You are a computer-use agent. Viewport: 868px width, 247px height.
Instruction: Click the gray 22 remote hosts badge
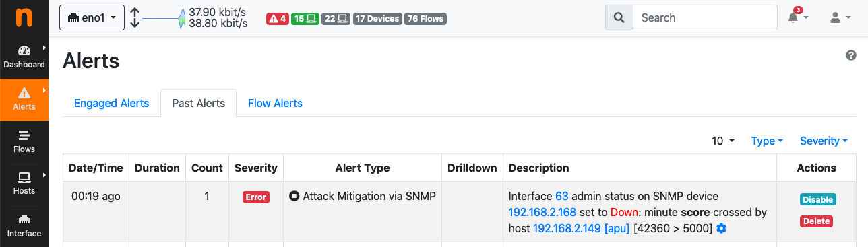point(336,19)
